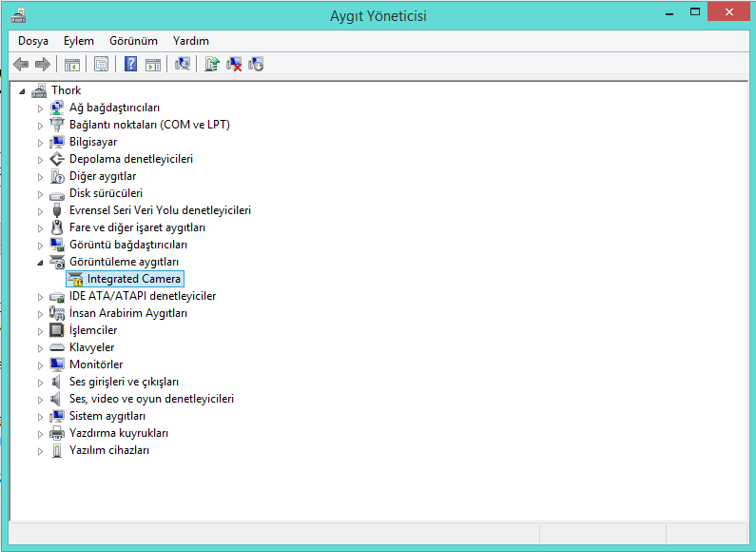Minimize the Aygıt Yöneticisi window
756x552 pixels.
coord(669,13)
